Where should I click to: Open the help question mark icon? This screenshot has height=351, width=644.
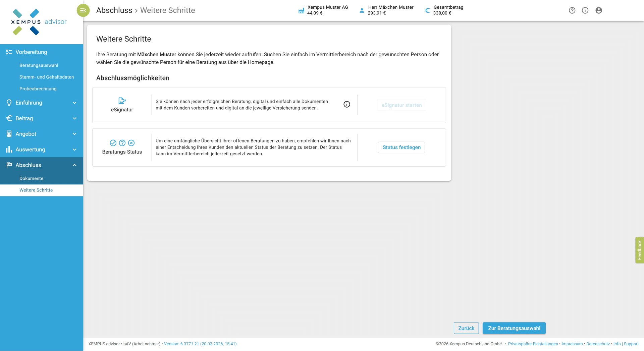click(572, 10)
